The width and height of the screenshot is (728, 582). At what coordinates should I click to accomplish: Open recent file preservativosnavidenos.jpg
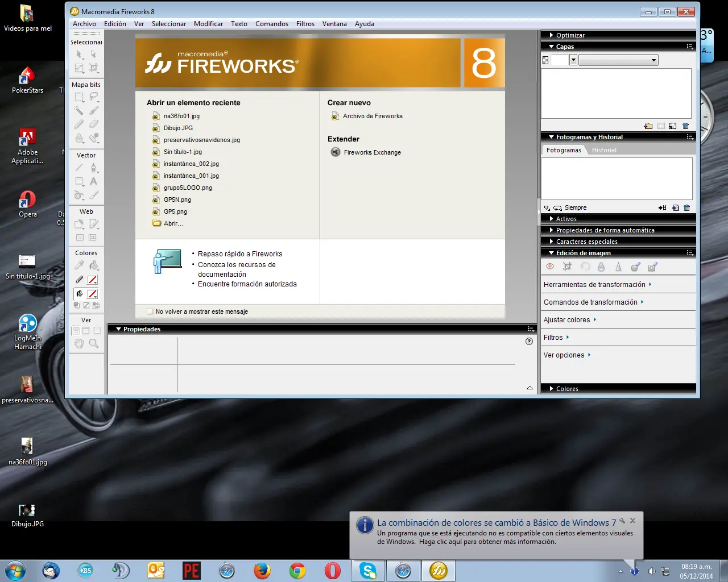pyautogui.click(x=202, y=140)
